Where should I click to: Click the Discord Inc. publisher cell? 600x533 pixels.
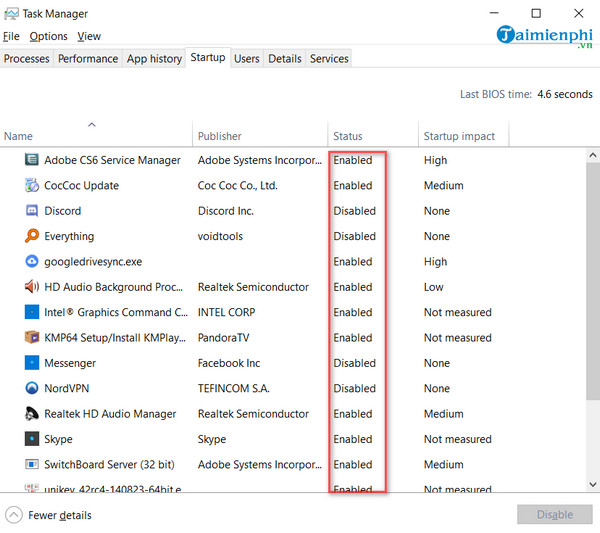(226, 210)
